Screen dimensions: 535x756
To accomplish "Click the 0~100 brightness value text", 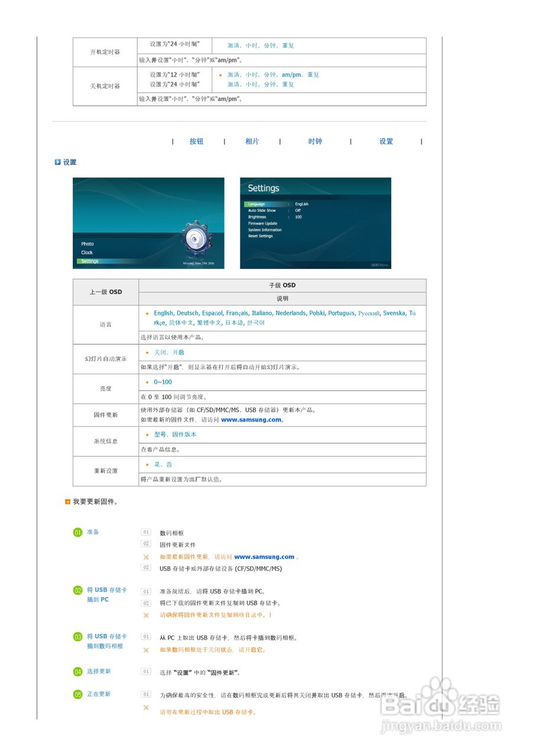I will tap(163, 382).
